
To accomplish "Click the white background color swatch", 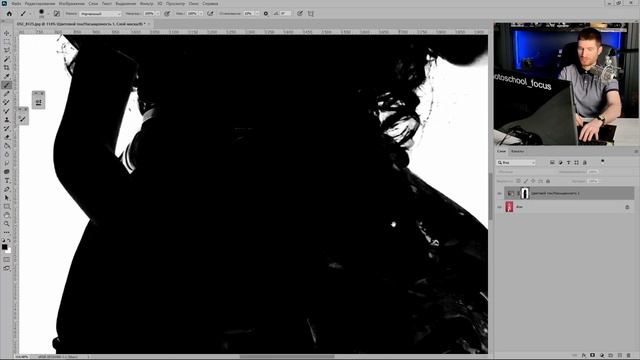I will pos(9,250).
